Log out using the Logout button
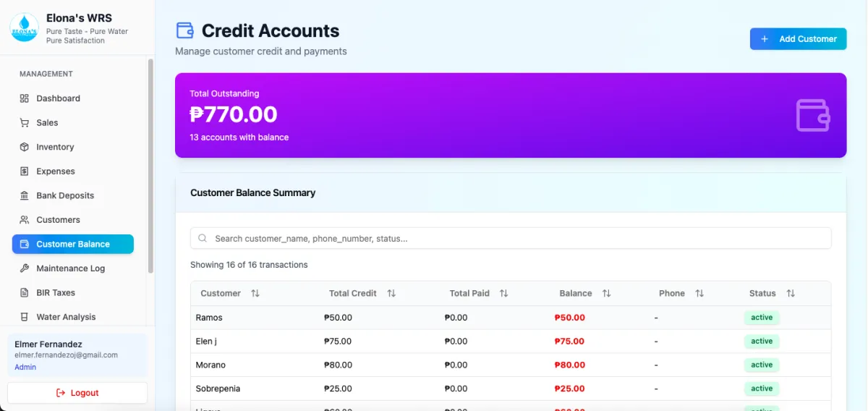The width and height of the screenshot is (868, 411). point(77,393)
